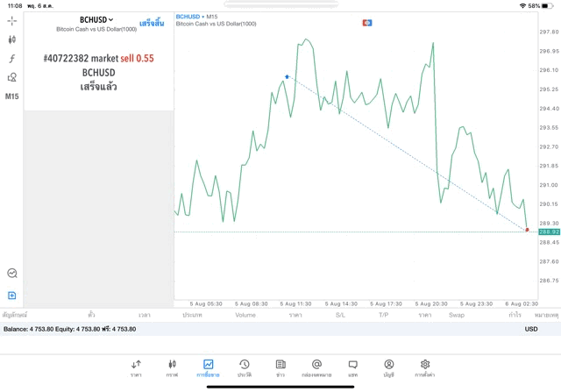This screenshot has width=561, height=392.
Task: Open the chart trade icon in sidebar
Action: click(x=11, y=274)
